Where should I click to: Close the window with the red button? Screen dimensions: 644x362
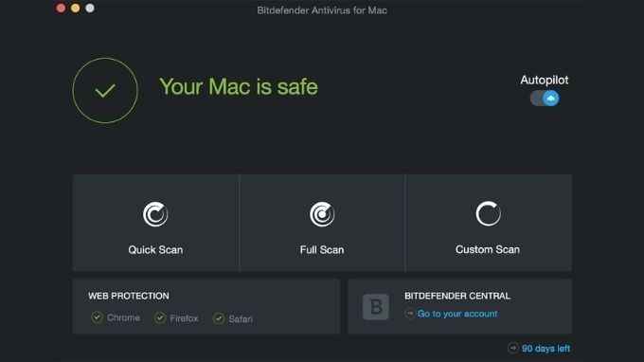click(x=61, y=9)
